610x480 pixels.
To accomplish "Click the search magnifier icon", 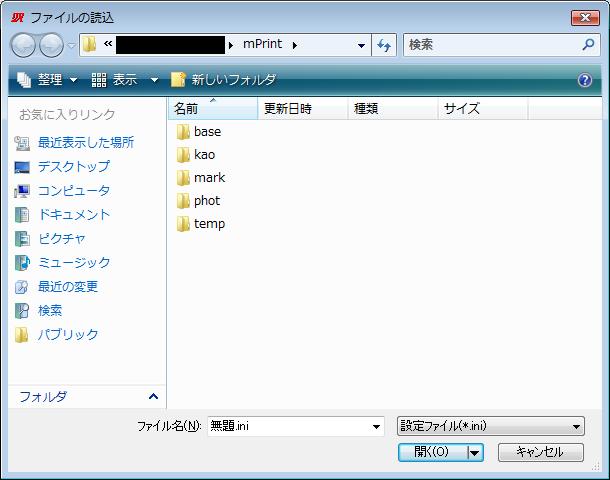I will (588, 45).
